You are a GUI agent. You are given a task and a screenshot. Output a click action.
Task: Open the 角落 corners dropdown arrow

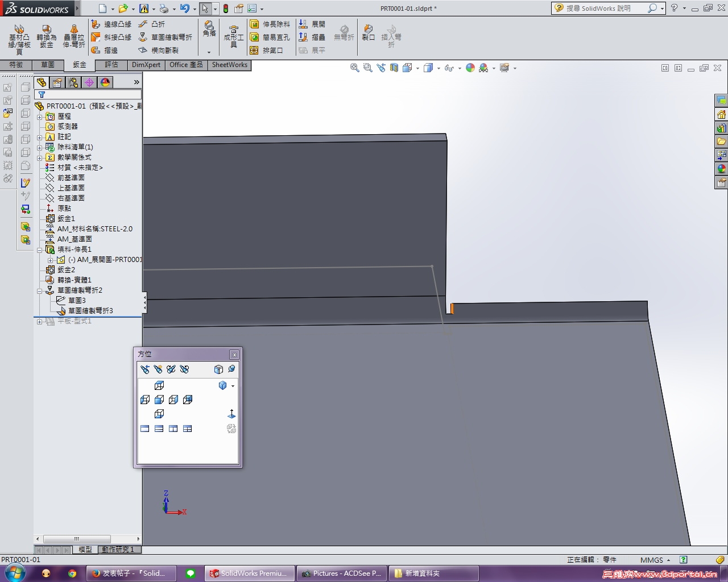(x=209, y=52)
